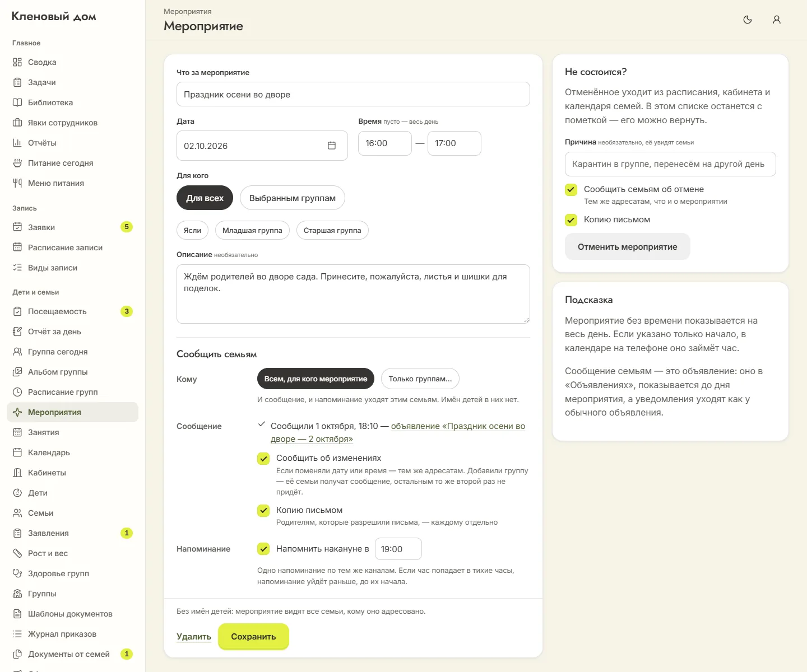The image size is (807, 672).
Task: Click the Альбом группы image icon
Action: click(17, 372)
